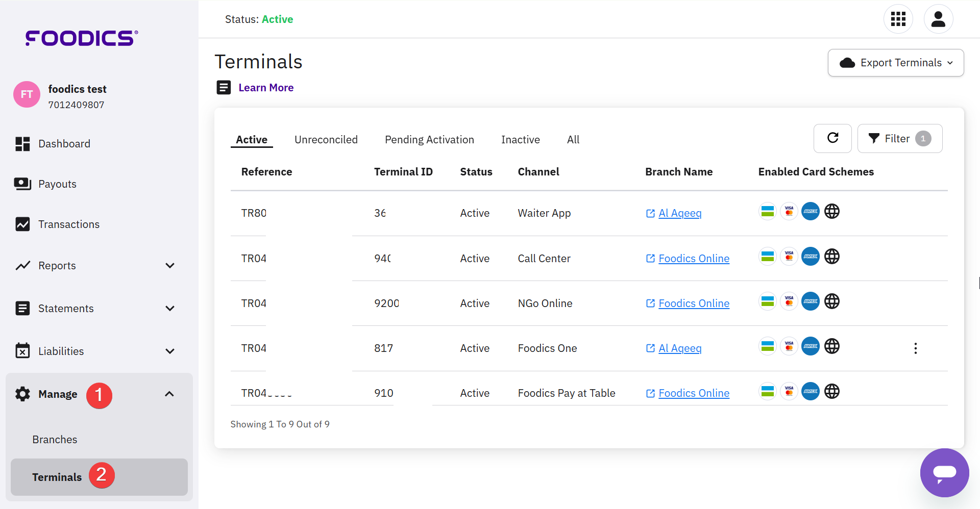
Task: Click the globe icon in Call Center row
Action: (832, 256)
